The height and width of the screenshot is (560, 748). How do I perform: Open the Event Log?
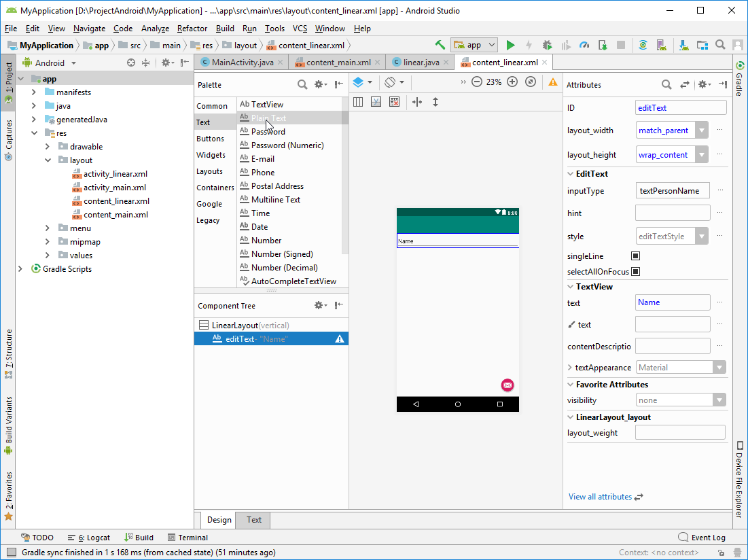(x=702, y=538)
